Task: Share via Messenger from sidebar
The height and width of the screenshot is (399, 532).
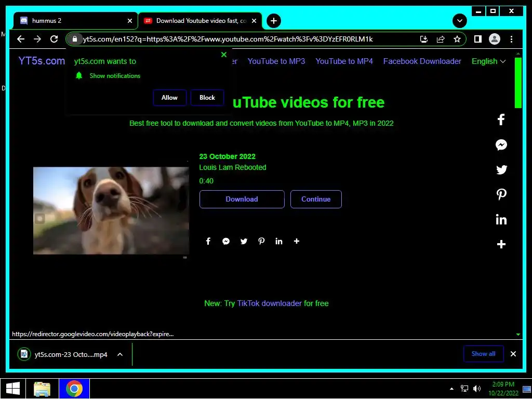Action: (501, 145)
